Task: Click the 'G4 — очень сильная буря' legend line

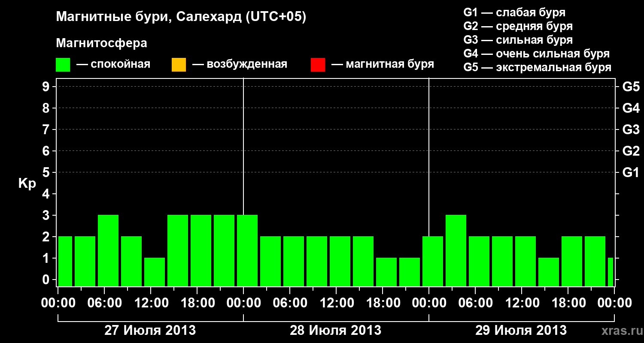Action: coord(536,54)
